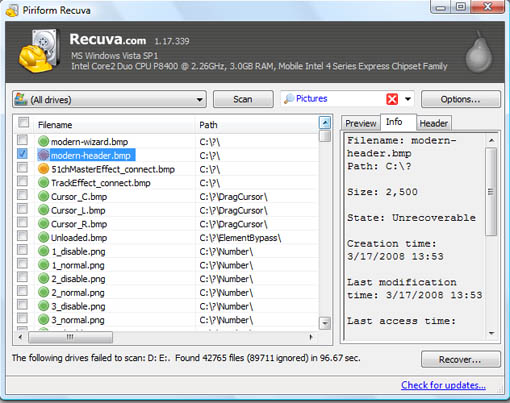Image resolution: width=510 pixels, height=403 pixels.
Task: Select the TrackEffect_connect.bmp filename
Action: pos(101,183)
